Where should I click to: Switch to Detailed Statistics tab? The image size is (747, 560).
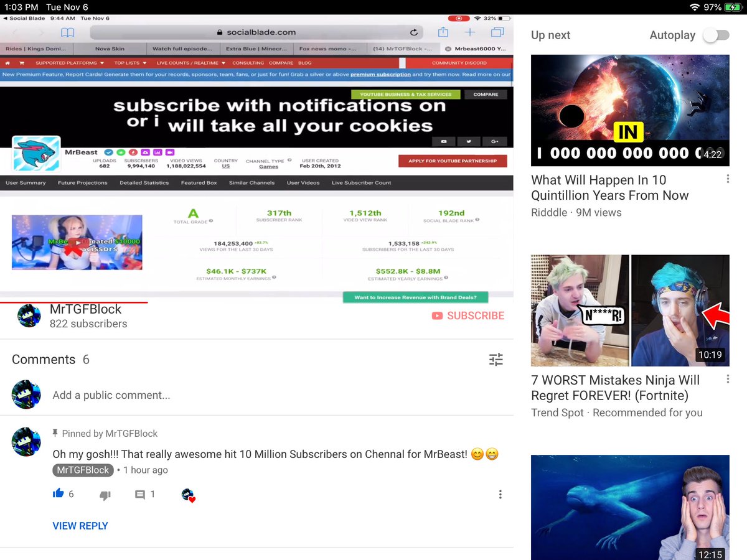pos(144,183)
